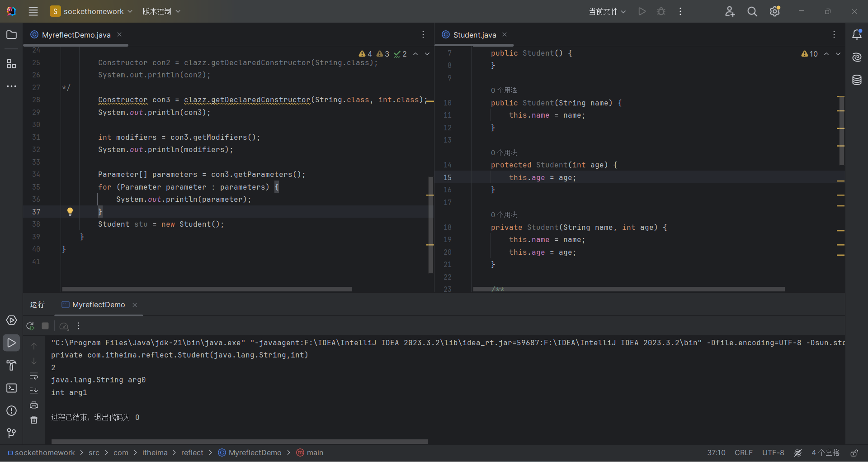Screen dimensions: 868x462
Task: Run the current file
Action: pos(642,11)
